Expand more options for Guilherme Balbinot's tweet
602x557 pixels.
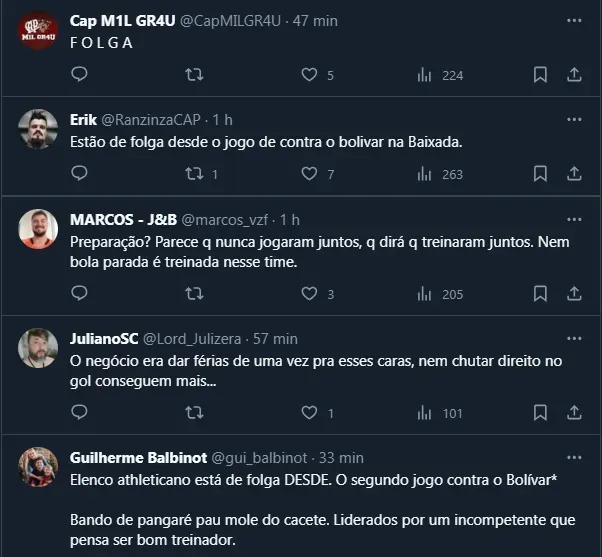coord(573,457)
